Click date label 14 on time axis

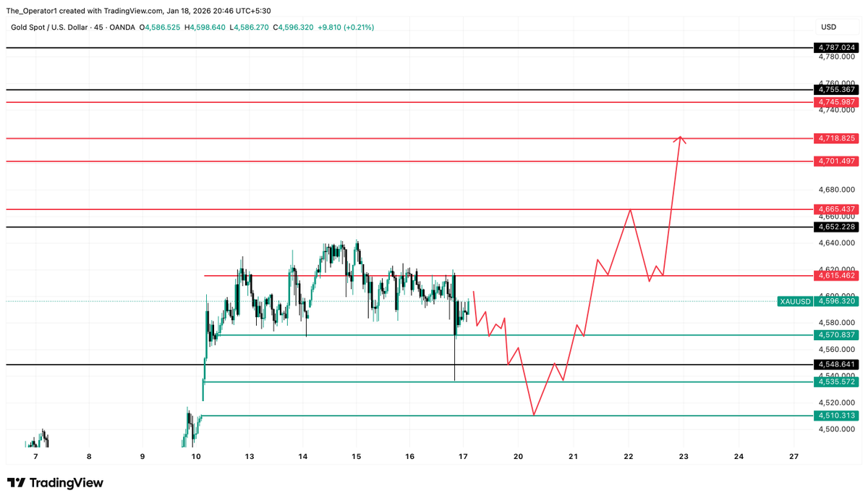coord(303,456)
